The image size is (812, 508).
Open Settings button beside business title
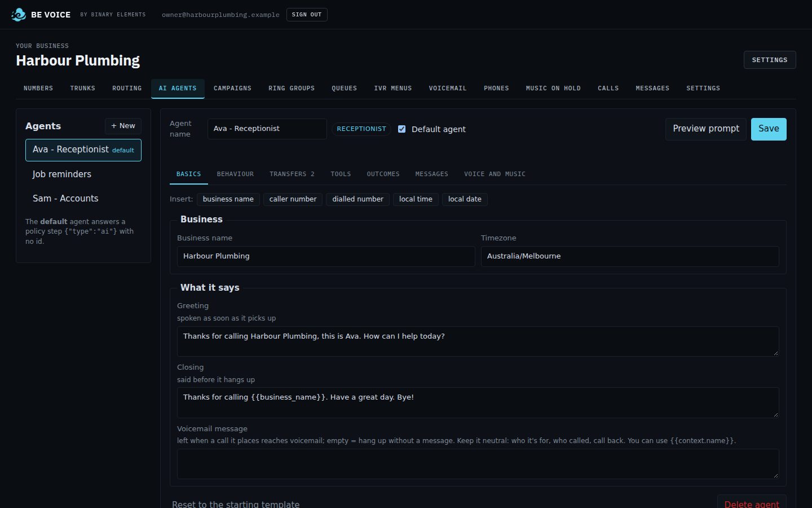point(770,60)
